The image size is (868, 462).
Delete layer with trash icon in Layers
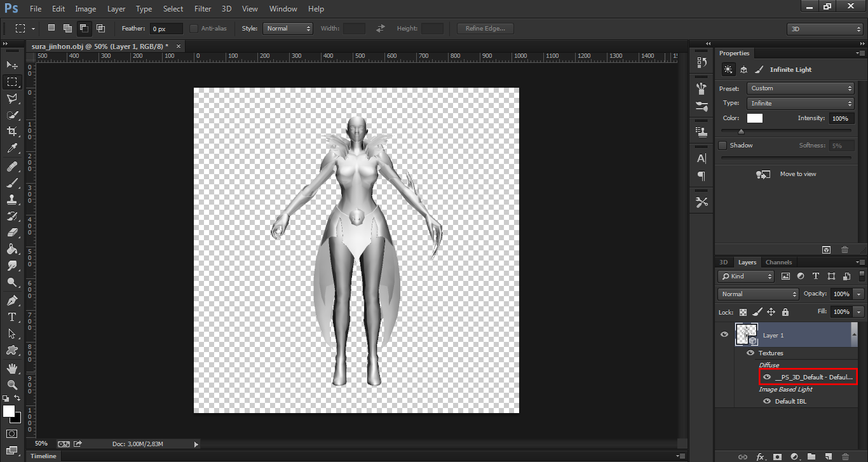[845, 456]
